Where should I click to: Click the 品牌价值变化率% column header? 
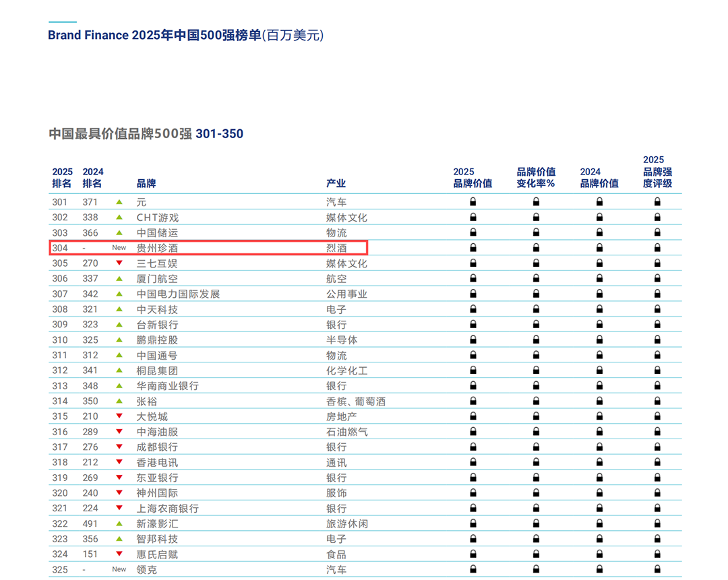point(536,178)
